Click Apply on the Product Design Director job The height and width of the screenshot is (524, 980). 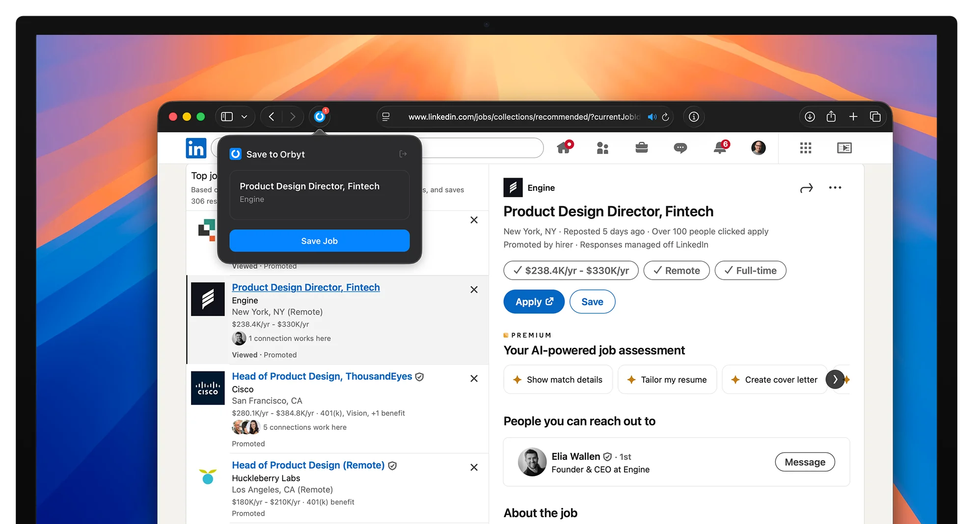coord(533,301)
